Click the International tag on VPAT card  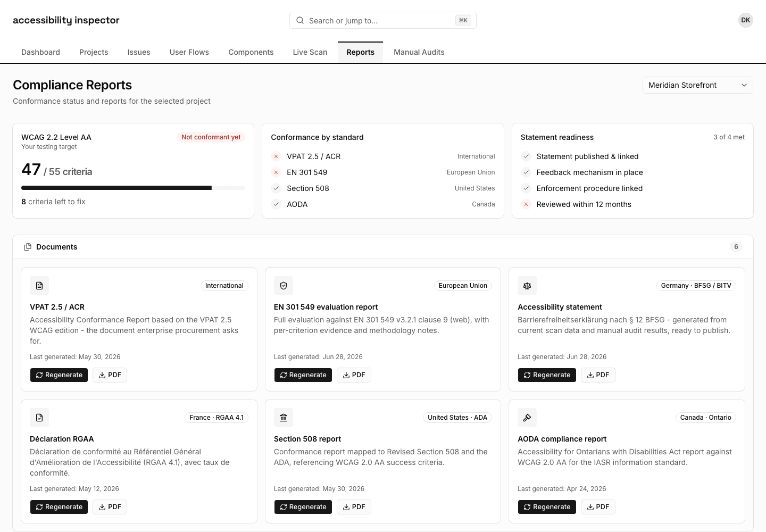point(224,286)
